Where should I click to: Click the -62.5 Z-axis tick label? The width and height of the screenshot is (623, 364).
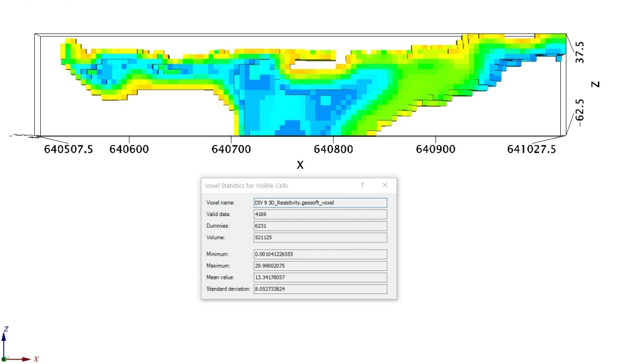tap(580, 111)
